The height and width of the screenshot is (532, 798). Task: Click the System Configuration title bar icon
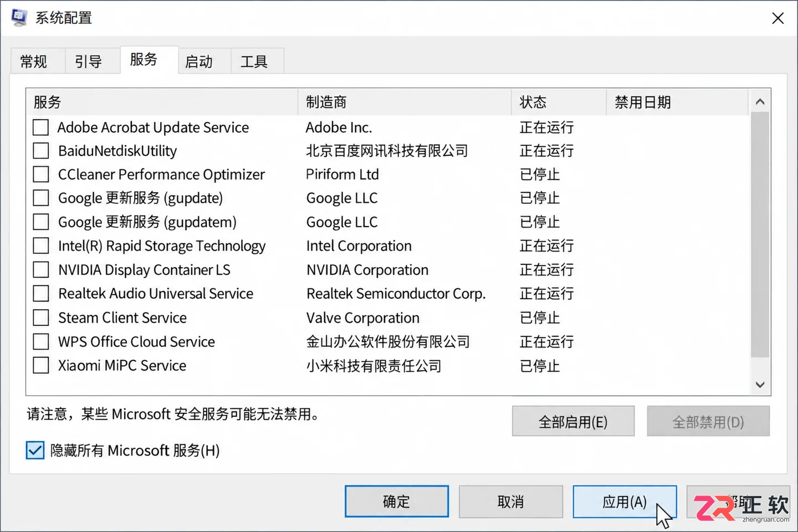point(19,18)
